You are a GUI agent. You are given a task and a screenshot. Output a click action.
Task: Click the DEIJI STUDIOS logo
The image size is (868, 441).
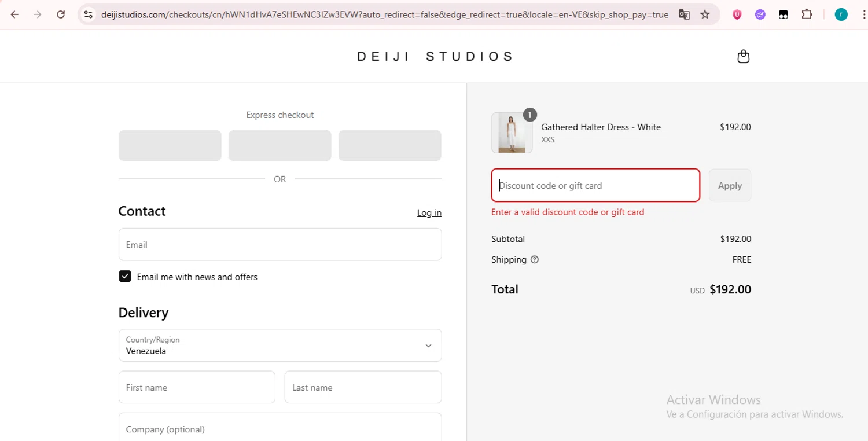[435, 56]
